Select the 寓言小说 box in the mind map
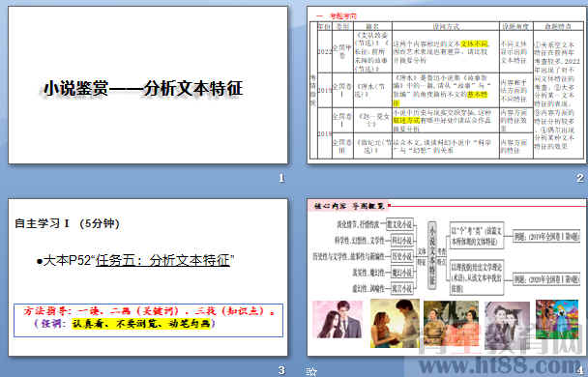 [401, 289]
